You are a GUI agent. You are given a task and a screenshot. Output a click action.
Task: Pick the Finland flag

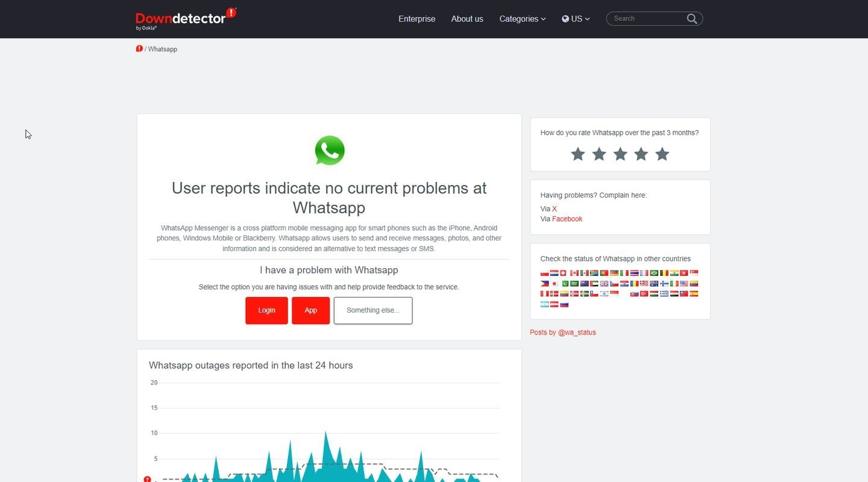[664, 284]
